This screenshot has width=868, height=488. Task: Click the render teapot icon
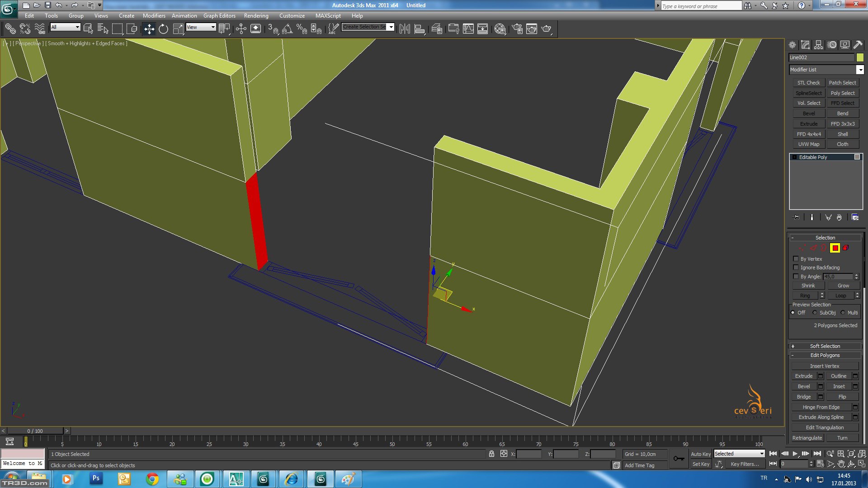(x=546, y=29)
